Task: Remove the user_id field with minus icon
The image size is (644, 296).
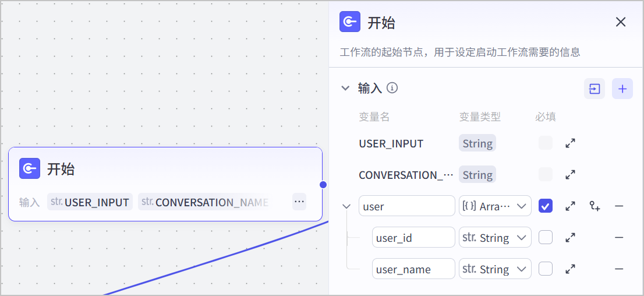Action: click(x=620, y=237)
